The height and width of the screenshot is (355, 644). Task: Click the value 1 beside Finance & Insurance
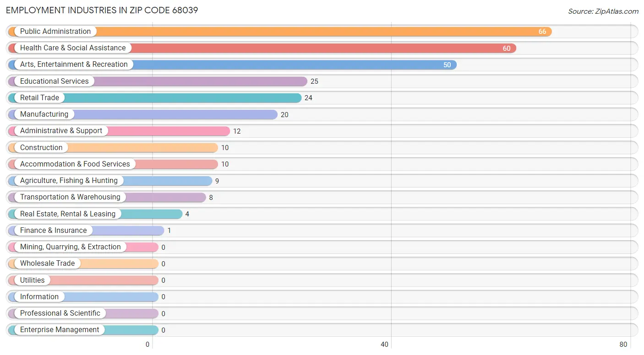tap(169, 231)
